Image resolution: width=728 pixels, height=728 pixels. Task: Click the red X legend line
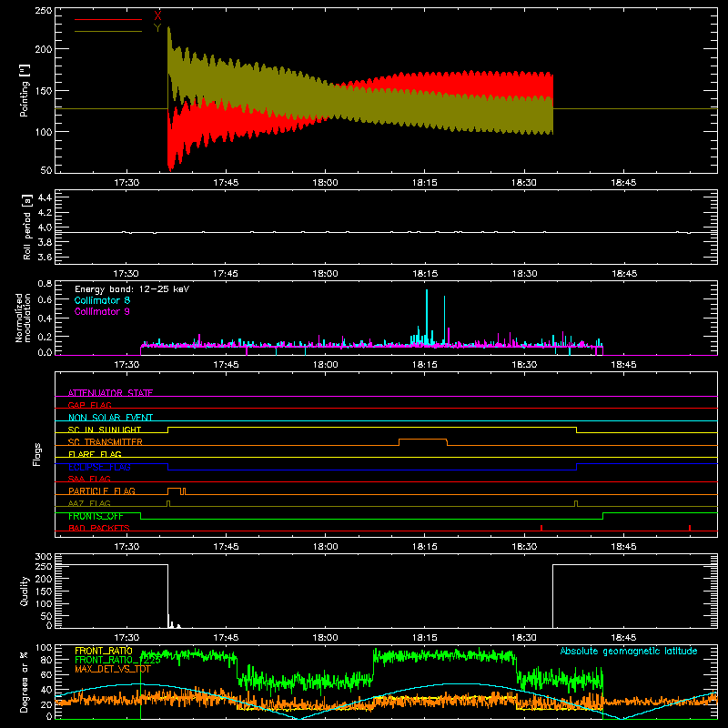[108, 19]
